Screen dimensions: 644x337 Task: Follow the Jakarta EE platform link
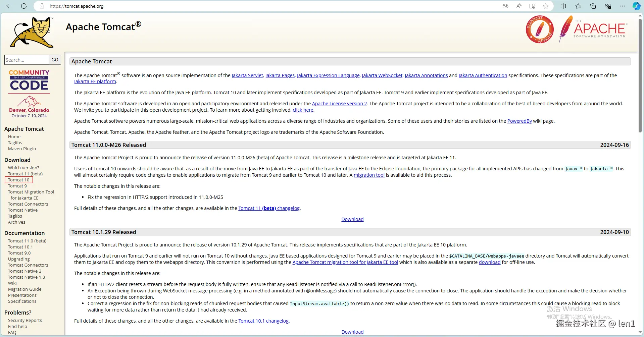[95, 81]
